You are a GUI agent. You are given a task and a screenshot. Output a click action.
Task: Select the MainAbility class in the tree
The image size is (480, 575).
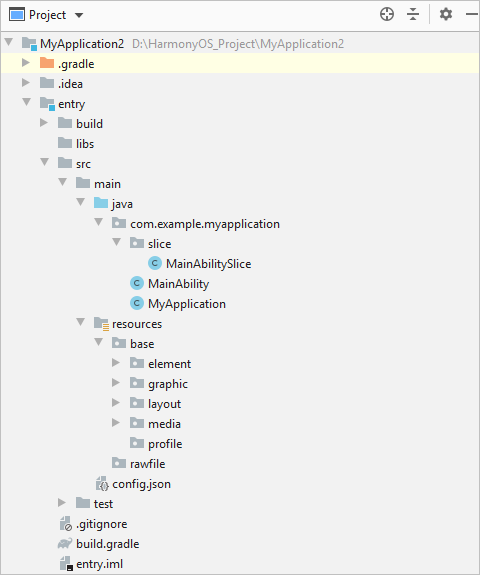click(x=179, y=283)
